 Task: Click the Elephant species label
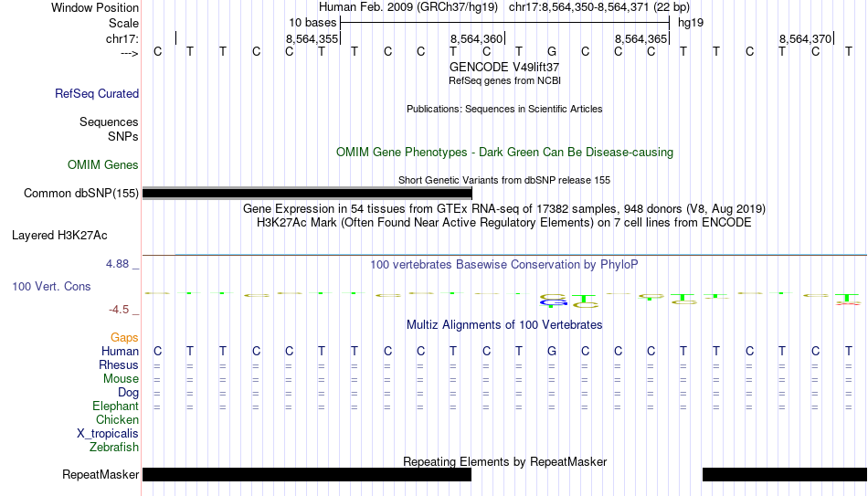tap(116, 406)
